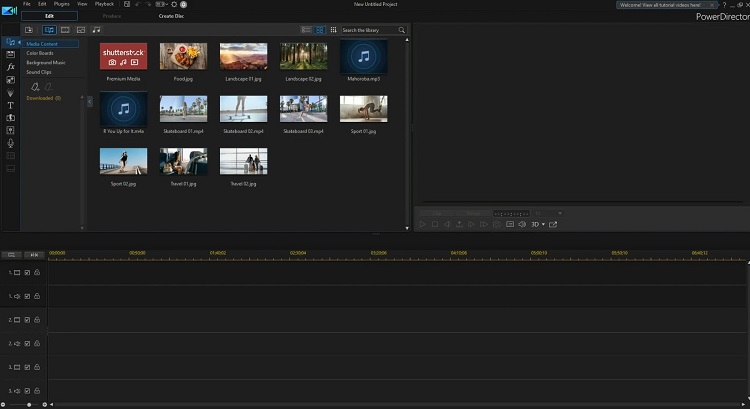Image resolution: width=750 pixels, height=409 pixels.
Task: Uncheck the enable checkbox for video track 1
Action: [27, 272]
